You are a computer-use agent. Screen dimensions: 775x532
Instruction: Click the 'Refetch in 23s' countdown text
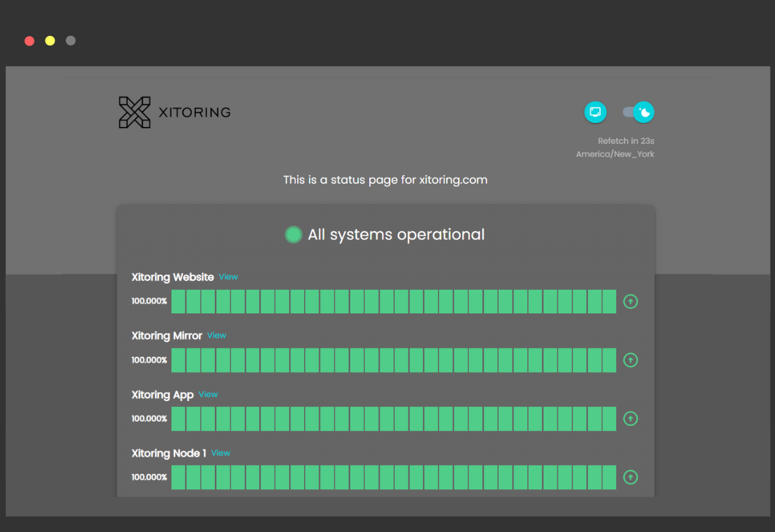(626, 141)
